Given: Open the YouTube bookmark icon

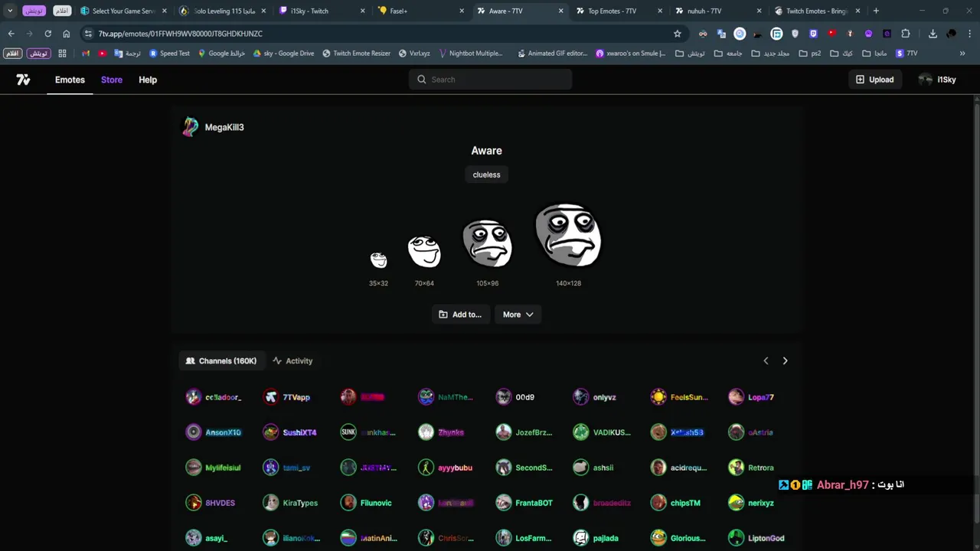Looking at the screenshot, I should point(102,54).
